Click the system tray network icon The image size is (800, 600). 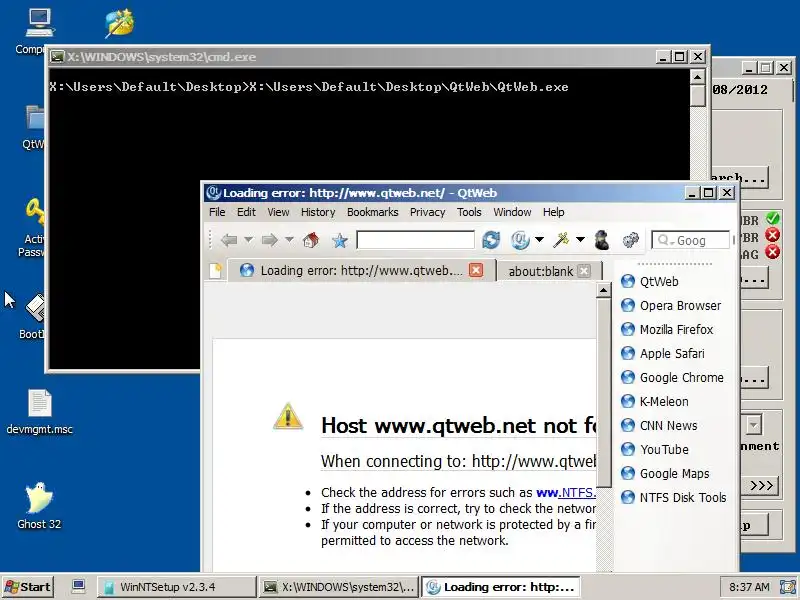[789, 587]
